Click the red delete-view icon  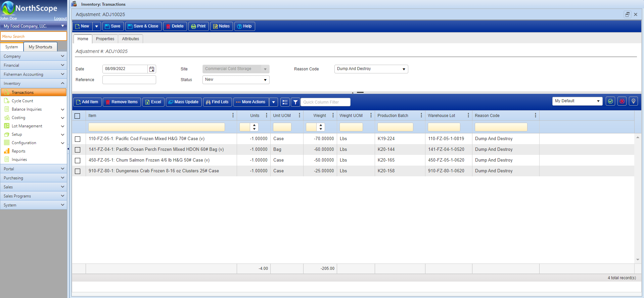point(622,101)
